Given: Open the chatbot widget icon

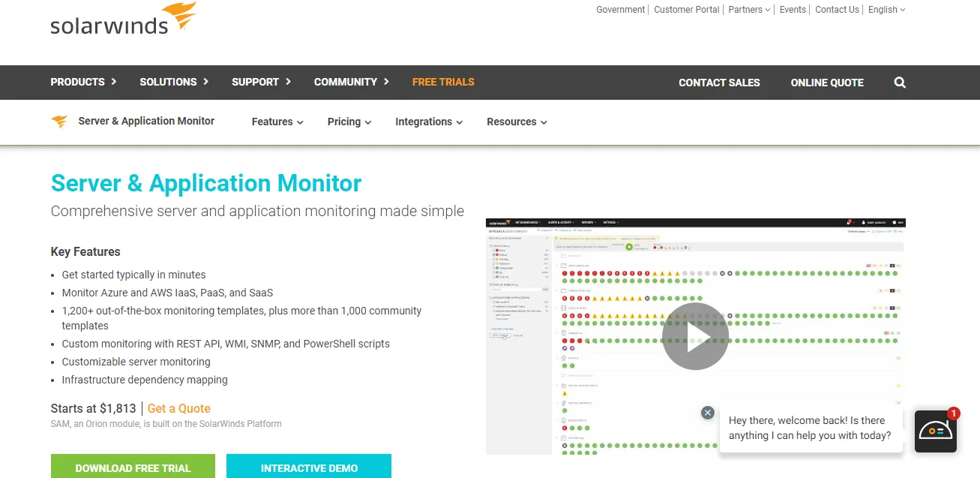Looking at the screenshot, I should point(936,431).
